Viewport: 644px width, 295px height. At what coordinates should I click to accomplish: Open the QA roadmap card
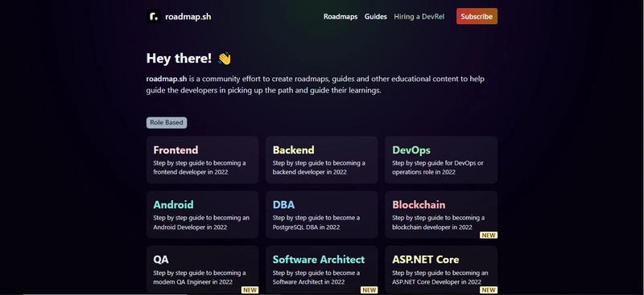coord(203,269)
